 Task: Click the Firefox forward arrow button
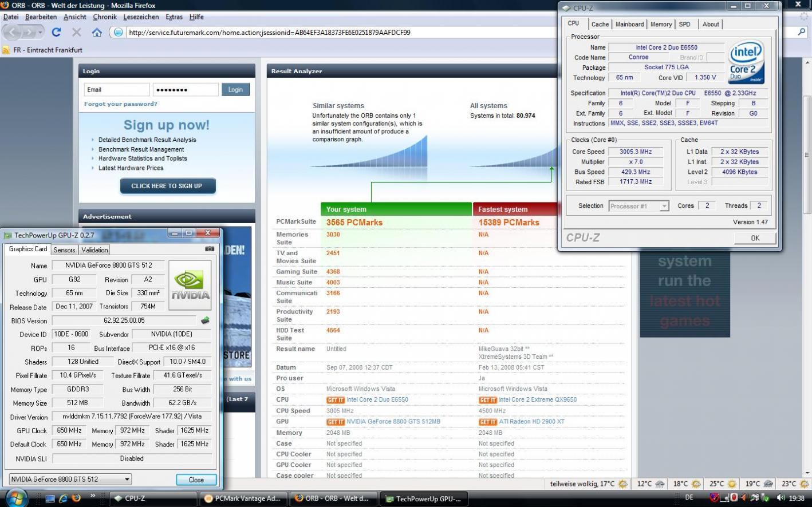29,33
